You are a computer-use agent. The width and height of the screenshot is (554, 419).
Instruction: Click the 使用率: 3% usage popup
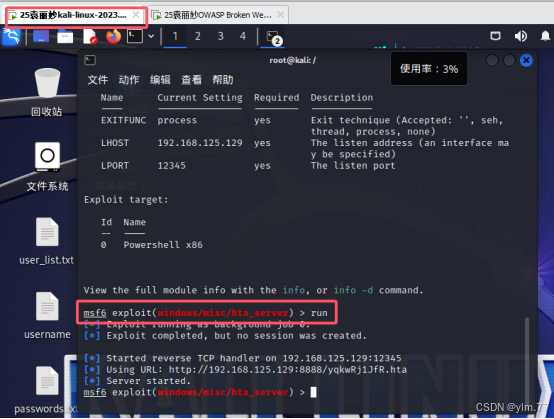pyautogui.click(x=429, y=69)
